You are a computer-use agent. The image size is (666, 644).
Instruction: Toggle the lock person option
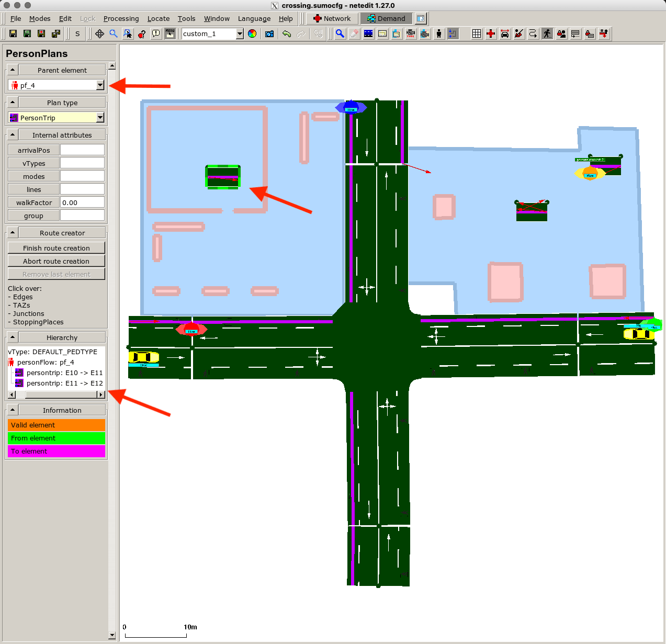pos(561,33)
